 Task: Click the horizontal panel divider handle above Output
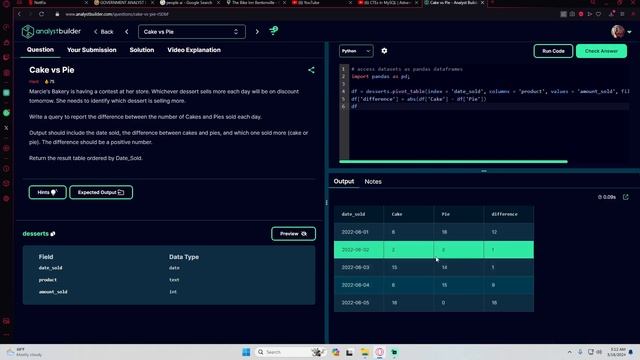tap(484, 171)
